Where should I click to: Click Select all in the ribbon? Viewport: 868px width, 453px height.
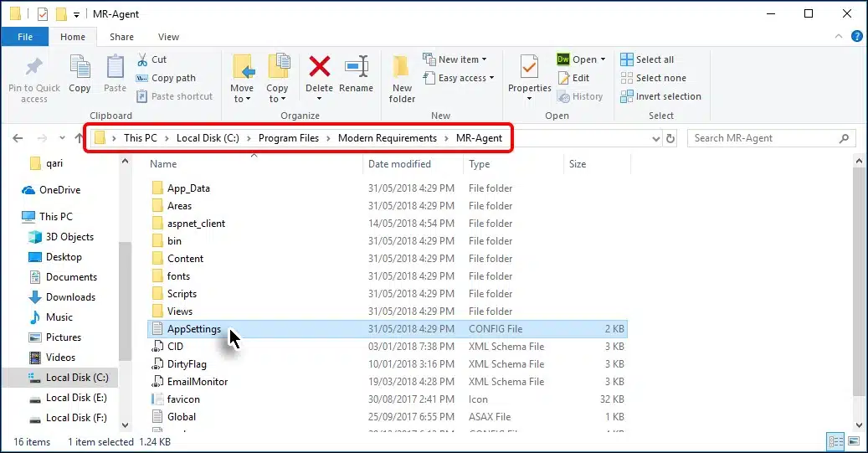click(x=647, y=59)
